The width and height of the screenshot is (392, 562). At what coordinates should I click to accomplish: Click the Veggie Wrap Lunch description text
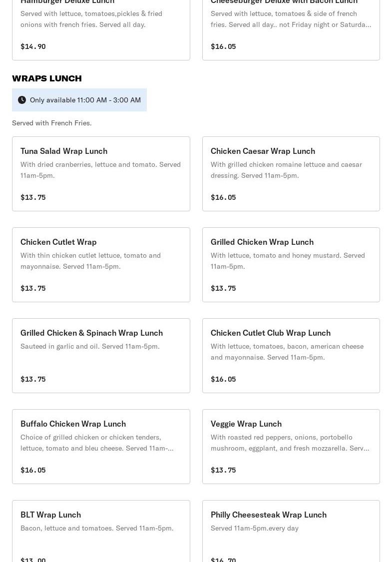pos(290,443)
